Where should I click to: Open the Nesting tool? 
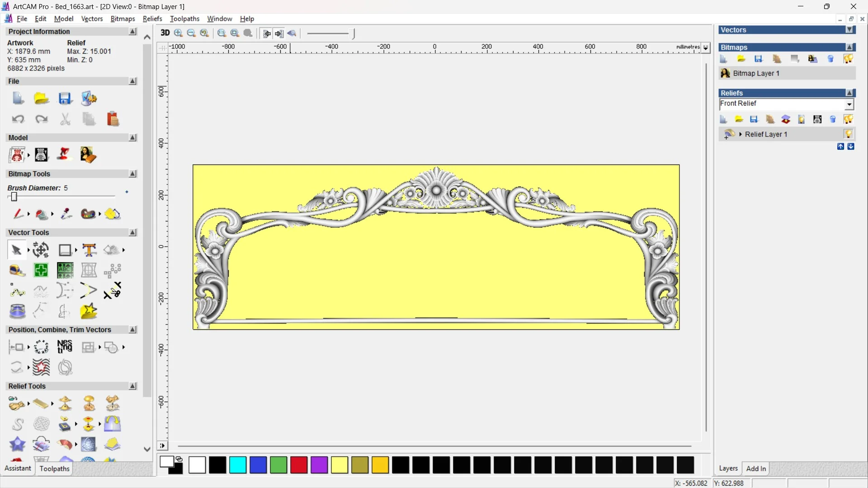tap(65, 347)
